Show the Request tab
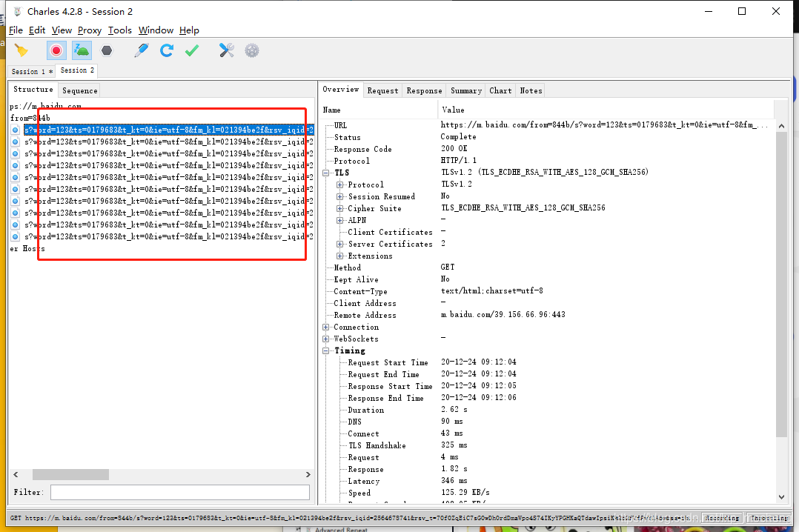This screenshot has height=532, width=799. coord(382,90)
